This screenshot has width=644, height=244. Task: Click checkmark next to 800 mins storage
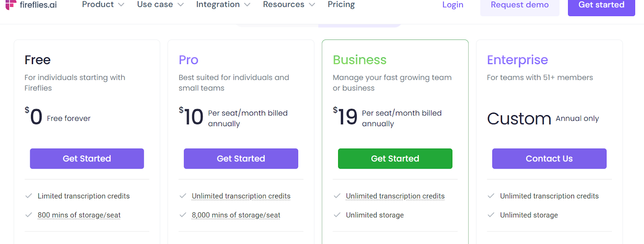tap(29, 215)
